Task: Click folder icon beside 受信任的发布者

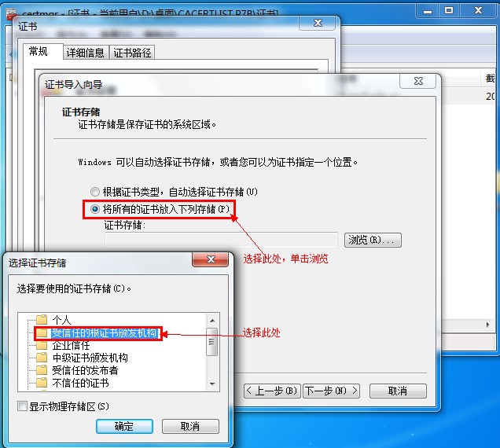Action: [x=42, y=370]
